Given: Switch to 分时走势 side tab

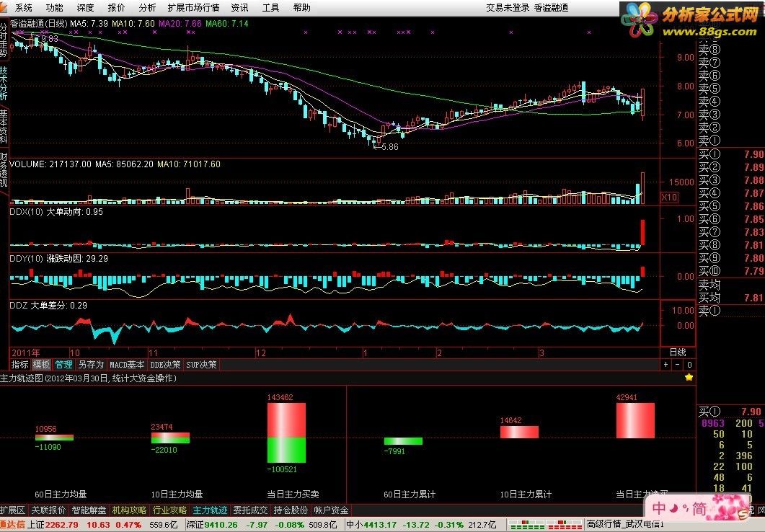Looking at the screenshot, I should point(4,40).
